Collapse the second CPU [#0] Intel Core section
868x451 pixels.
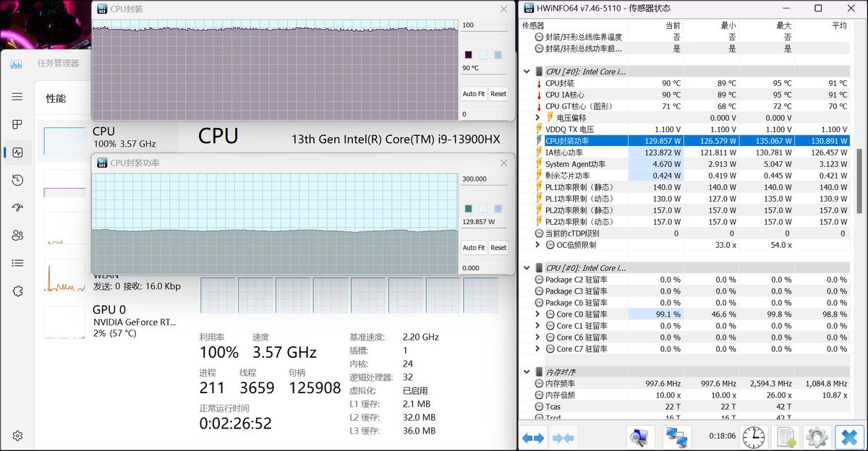(x=527, y=268)
